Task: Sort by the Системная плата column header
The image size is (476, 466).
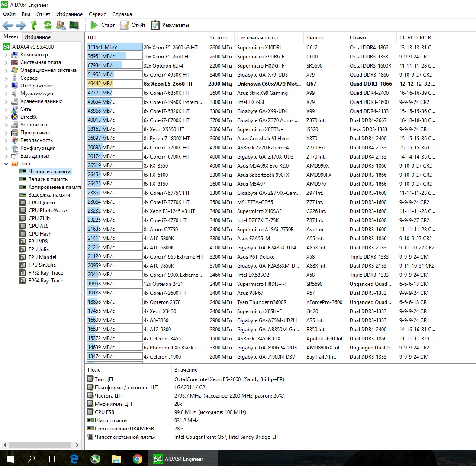Action: click(x=269, y=37)
